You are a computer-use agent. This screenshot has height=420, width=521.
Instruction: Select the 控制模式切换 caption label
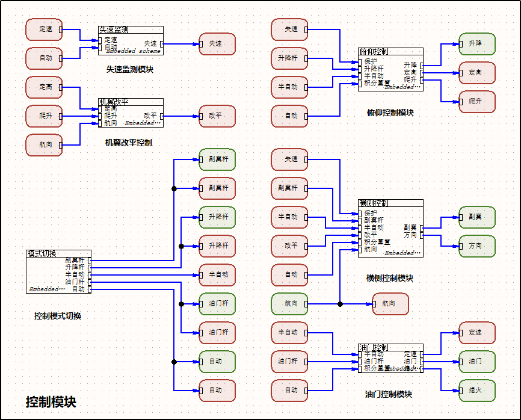pos(58,316)
